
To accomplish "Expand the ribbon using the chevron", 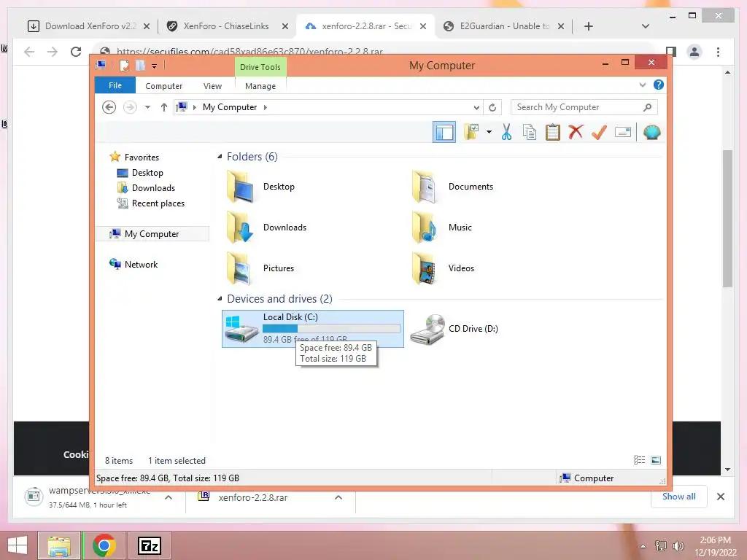I will point(642,85).
